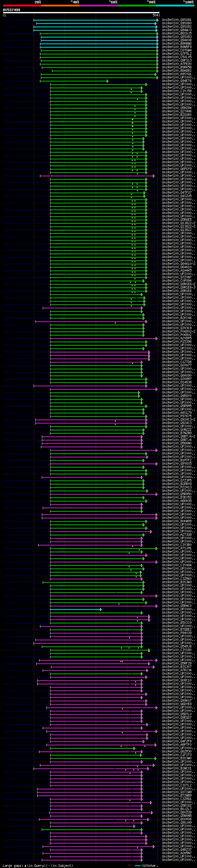Click hit UniRef100_Q08C10
The height and width of the screenshot is (868, 197).
click(x=177, y=680)
